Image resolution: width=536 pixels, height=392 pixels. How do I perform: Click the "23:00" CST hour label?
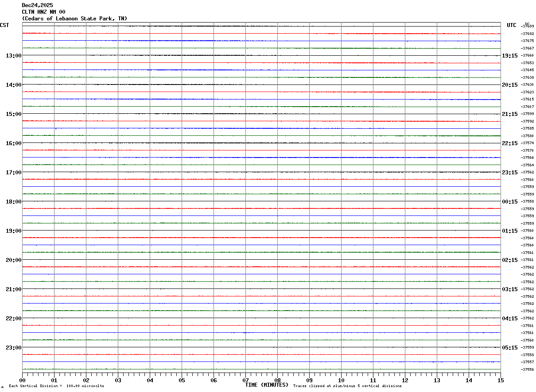tap(13, 348)
